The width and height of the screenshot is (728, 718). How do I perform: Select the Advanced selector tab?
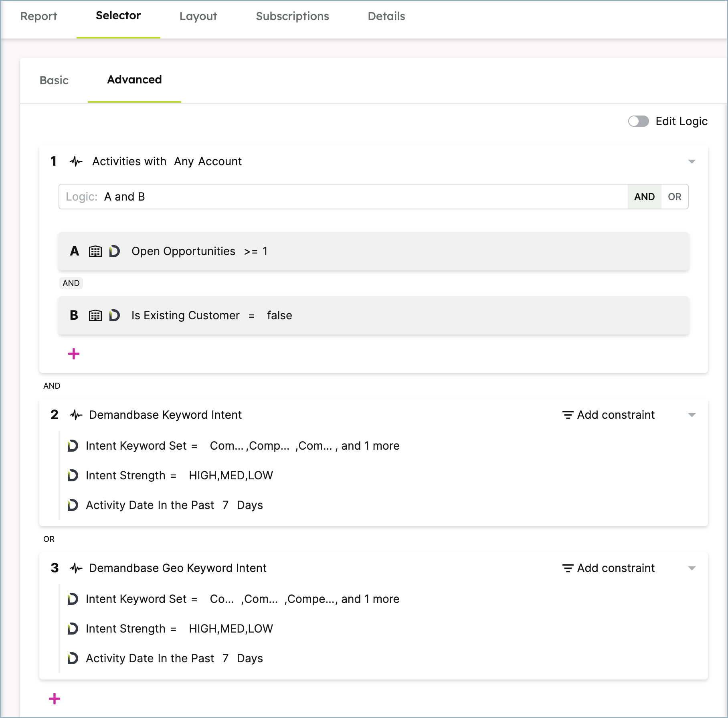coord(134,80)
